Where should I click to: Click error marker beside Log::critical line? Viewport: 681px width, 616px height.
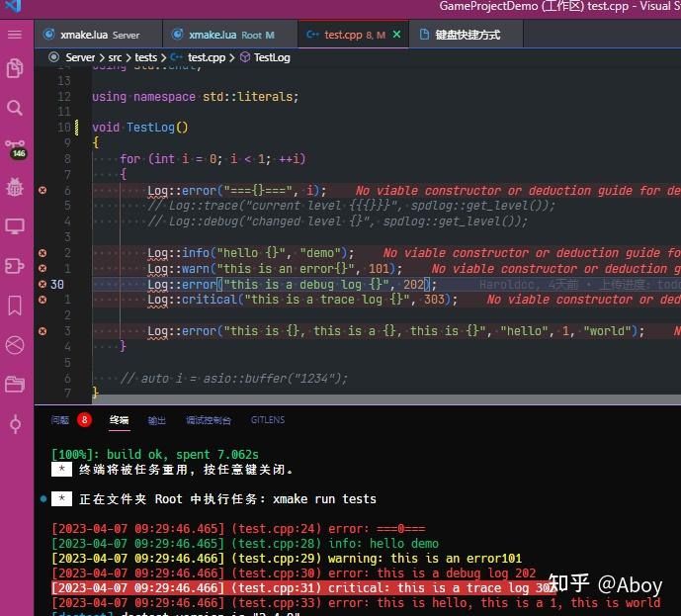click(x=43, y=300)
